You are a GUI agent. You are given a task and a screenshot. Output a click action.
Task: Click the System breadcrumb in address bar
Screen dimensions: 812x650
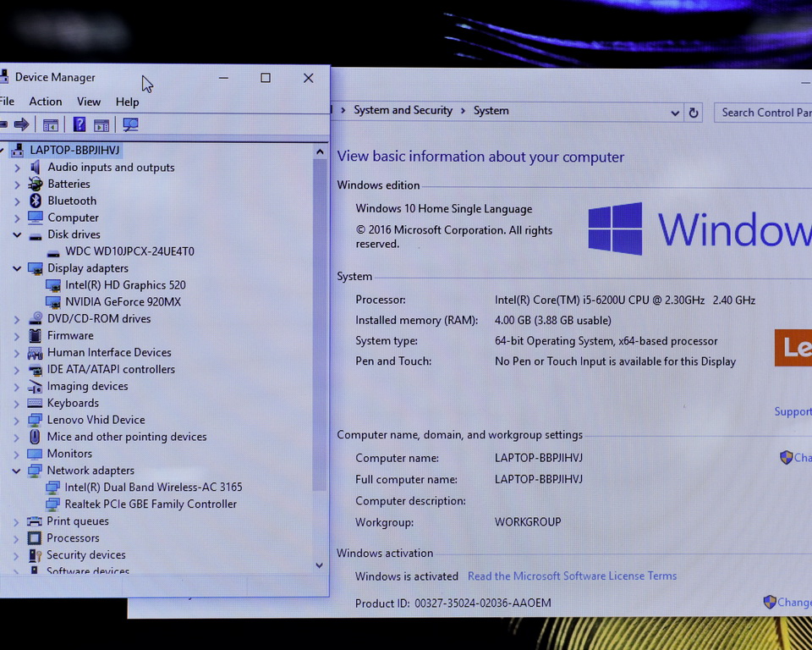pyautogui.click(x=491, y=111)
